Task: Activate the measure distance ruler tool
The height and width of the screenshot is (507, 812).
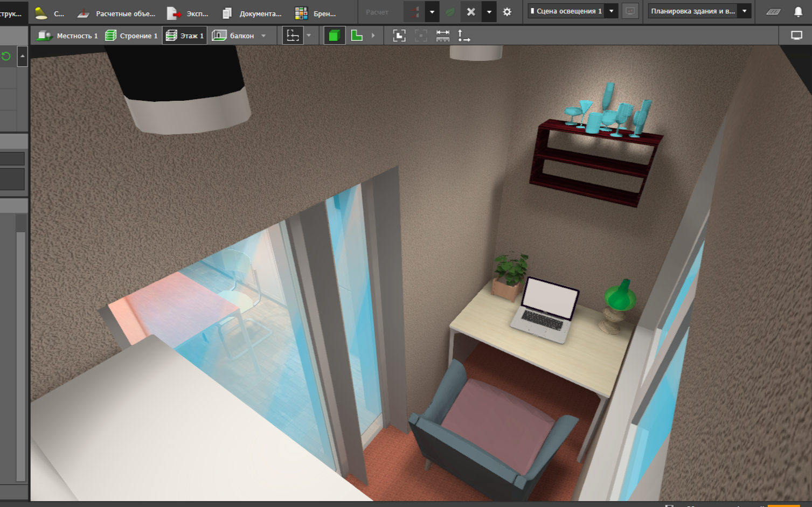Action: click(x=443, y=36)
